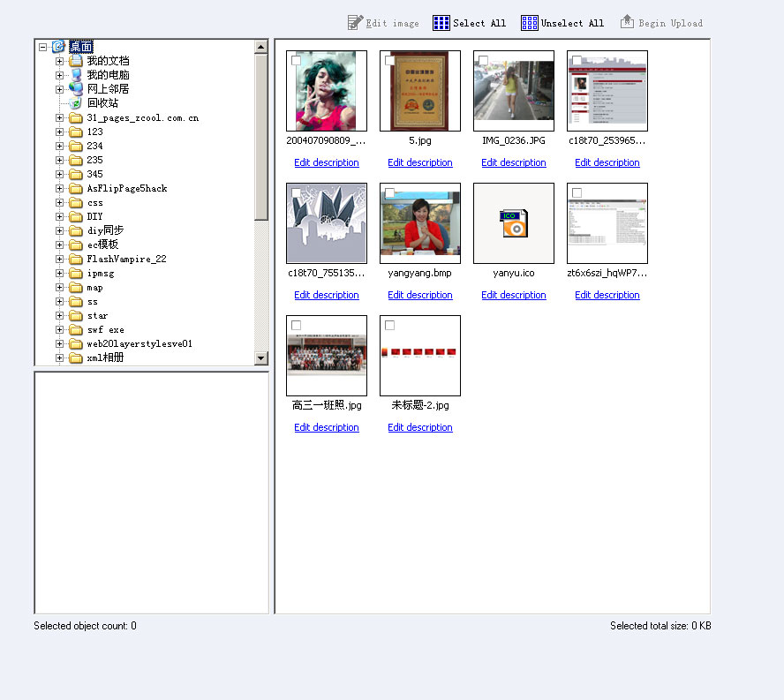
Task: Click the folder tree scroll up arrow
Action: click(x=261, y=47)
